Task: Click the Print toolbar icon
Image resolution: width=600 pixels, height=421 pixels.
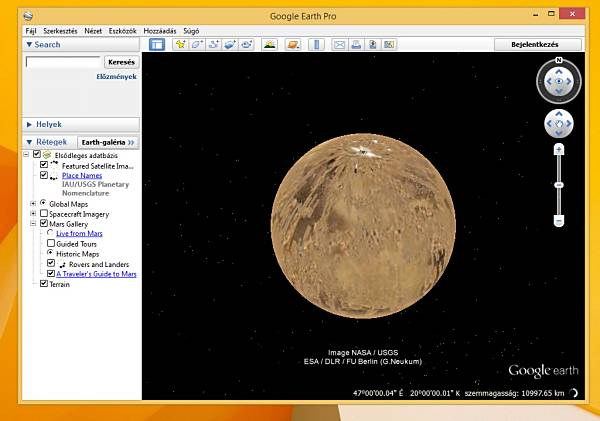Action: tap(356, 44)
